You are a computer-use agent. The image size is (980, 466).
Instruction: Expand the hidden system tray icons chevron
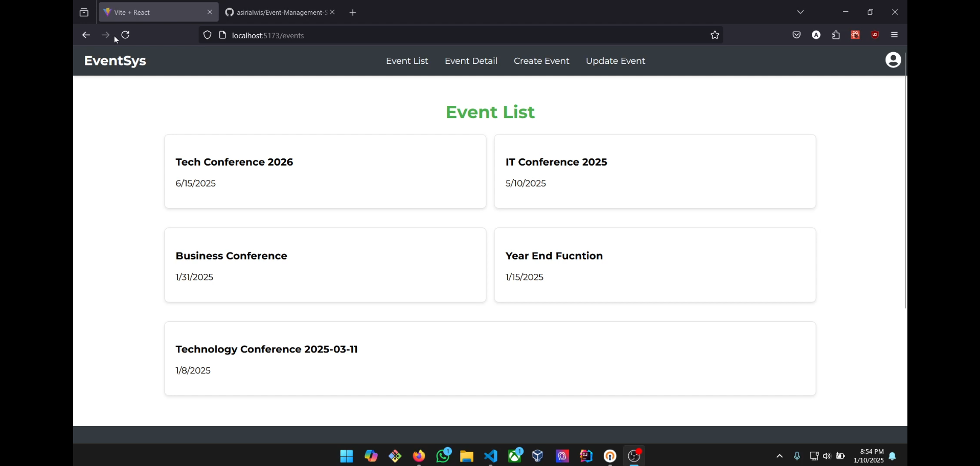click(780, 456)
